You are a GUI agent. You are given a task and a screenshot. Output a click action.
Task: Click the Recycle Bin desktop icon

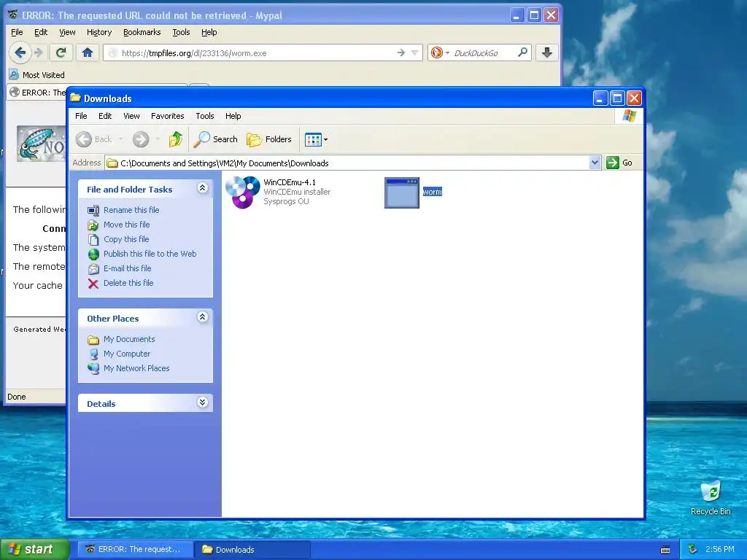click(x=711, y=497)
